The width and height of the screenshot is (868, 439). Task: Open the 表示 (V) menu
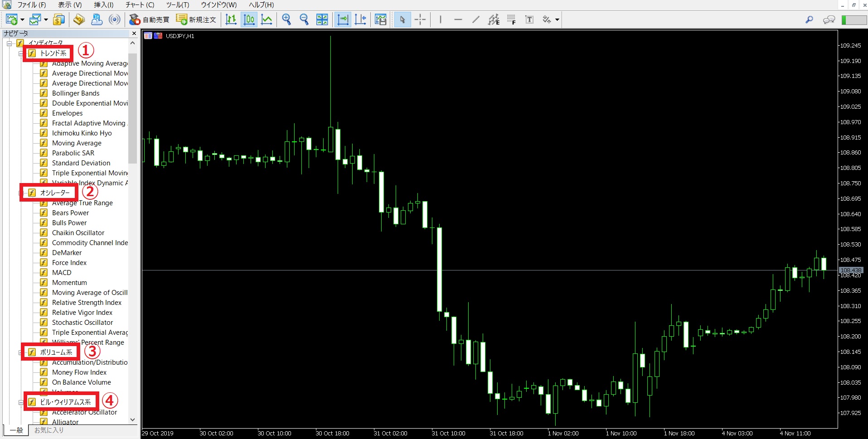(x=70, y=5)
